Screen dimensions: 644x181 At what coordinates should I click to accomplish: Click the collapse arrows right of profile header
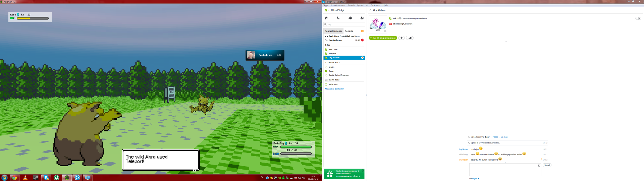pos(638,18)
